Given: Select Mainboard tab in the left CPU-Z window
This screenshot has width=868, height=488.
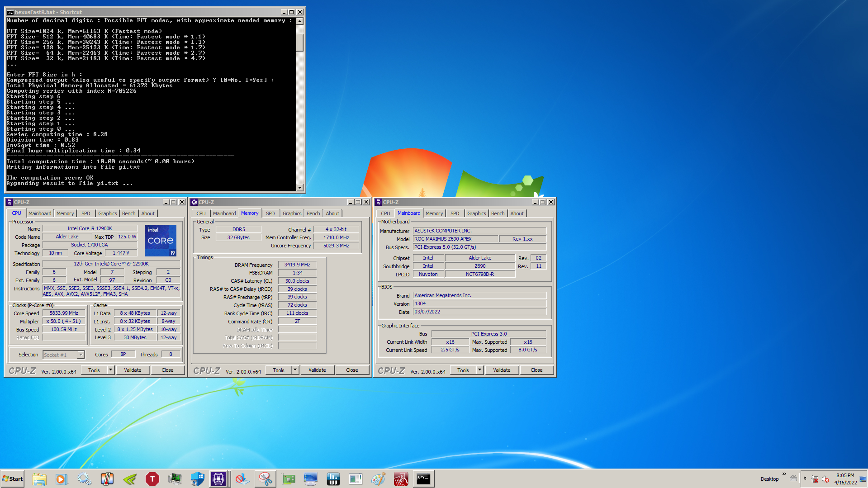Looking at the screenshot, I should click(40, 213).
